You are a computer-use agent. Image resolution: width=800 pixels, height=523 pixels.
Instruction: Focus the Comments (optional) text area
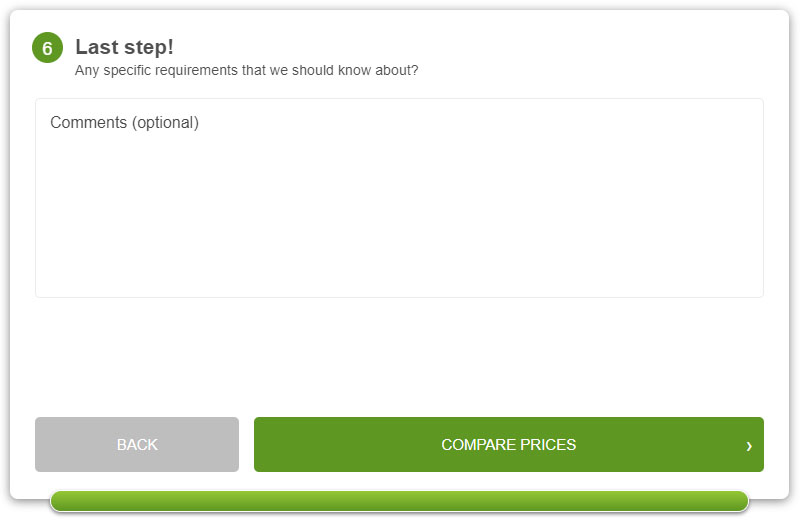point(399,198)
